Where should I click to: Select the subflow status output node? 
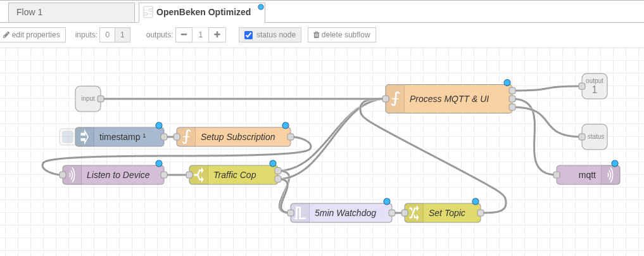click(x=595, y=137)
